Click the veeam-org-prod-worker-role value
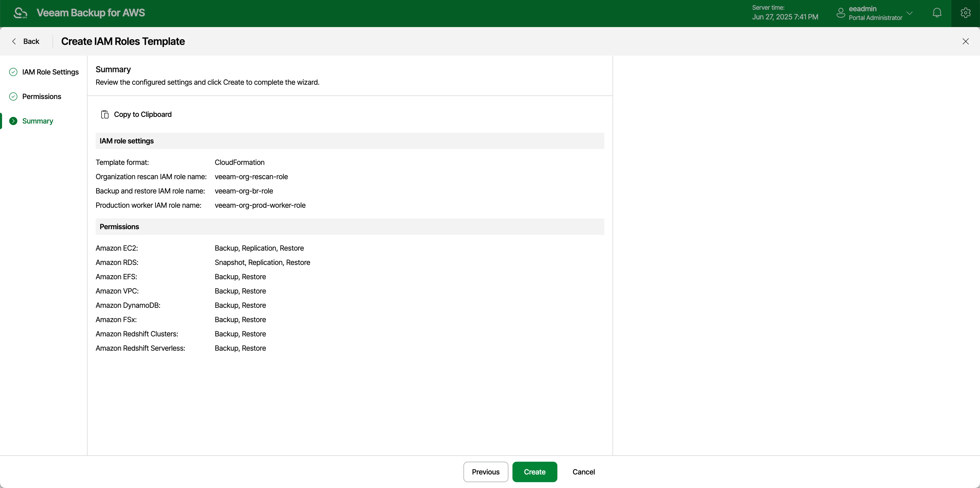Image resolution: width=980 pixels, height=488 pixels. 260,205
